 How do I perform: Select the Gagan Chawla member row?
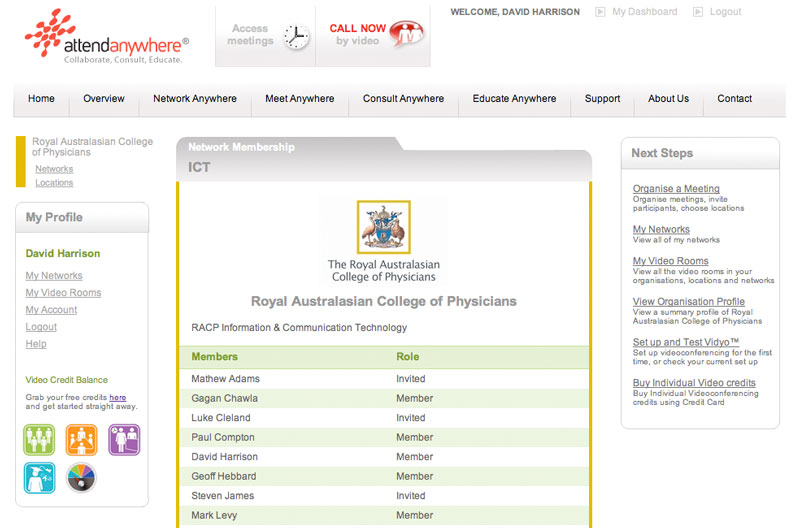[x=384, y=398]
